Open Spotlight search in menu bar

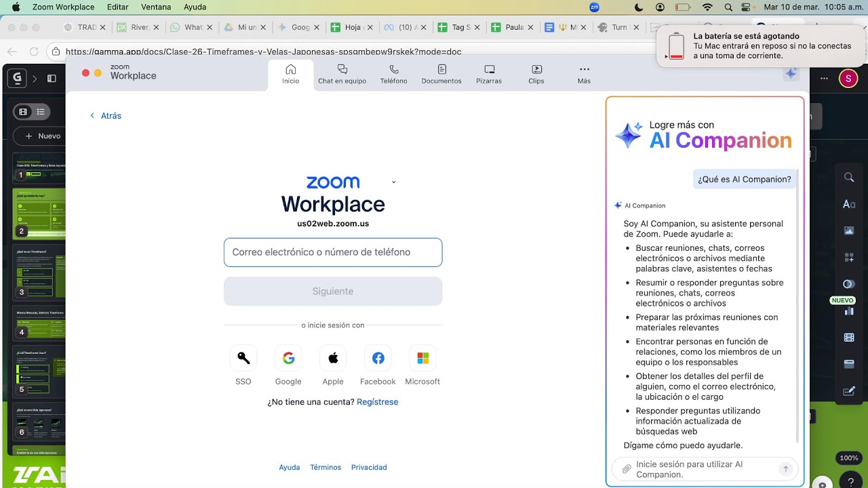point(728,7)
